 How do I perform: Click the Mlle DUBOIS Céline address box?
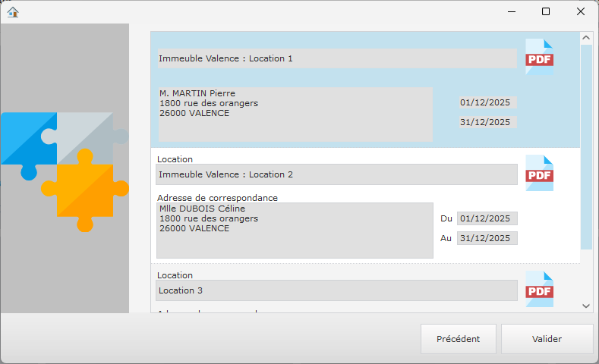pos(295,231)
